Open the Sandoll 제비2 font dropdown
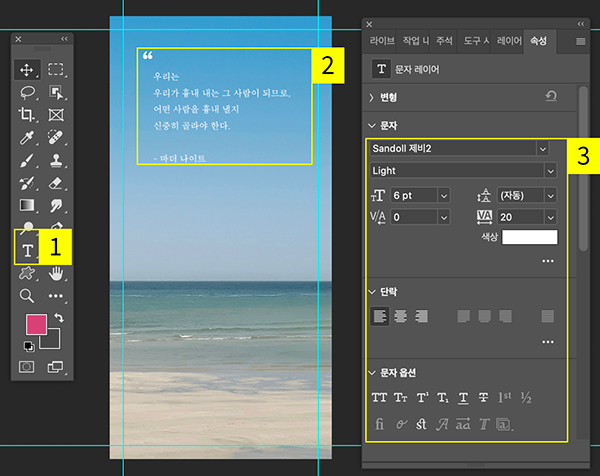The height and width of the screenshot is (476, 600). coord(543,148)
